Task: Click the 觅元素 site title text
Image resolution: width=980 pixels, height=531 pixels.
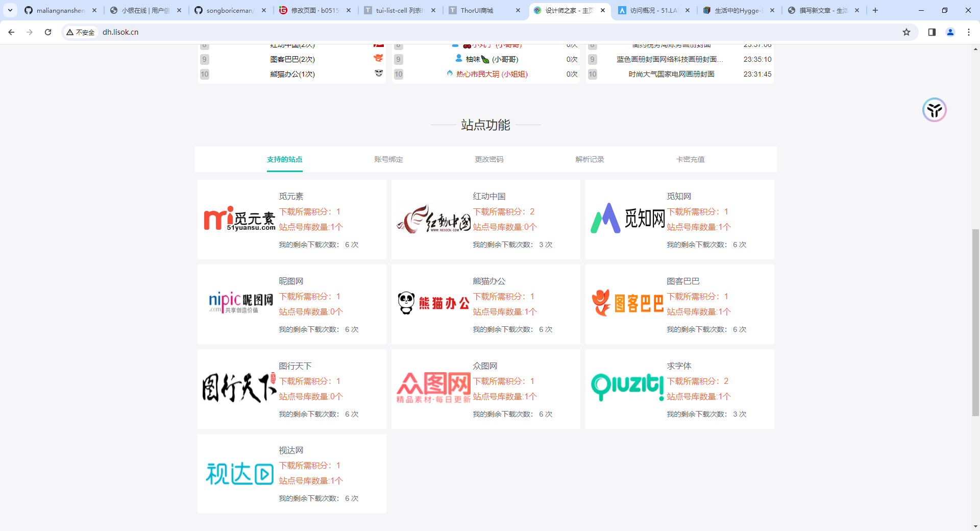Action: point(291,196)
